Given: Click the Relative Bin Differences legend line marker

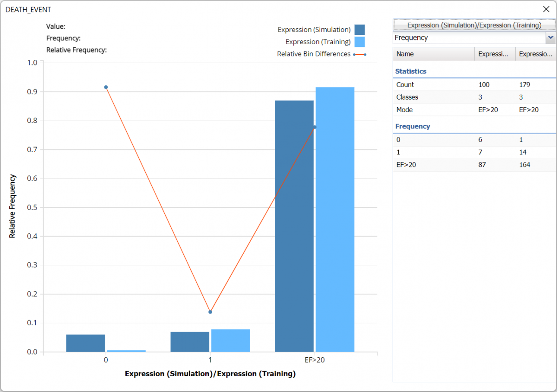Looking at the screenshot, I should click(x=359, y=54).
